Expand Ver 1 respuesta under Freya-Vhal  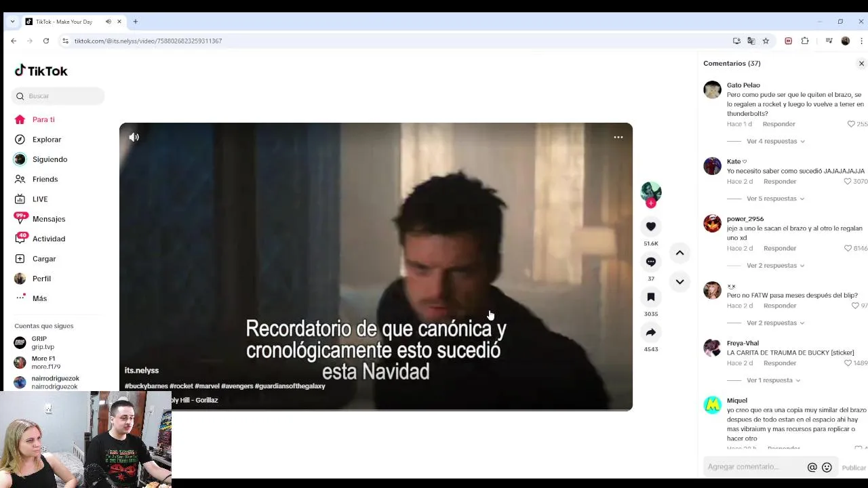click(x=773, y=380)
